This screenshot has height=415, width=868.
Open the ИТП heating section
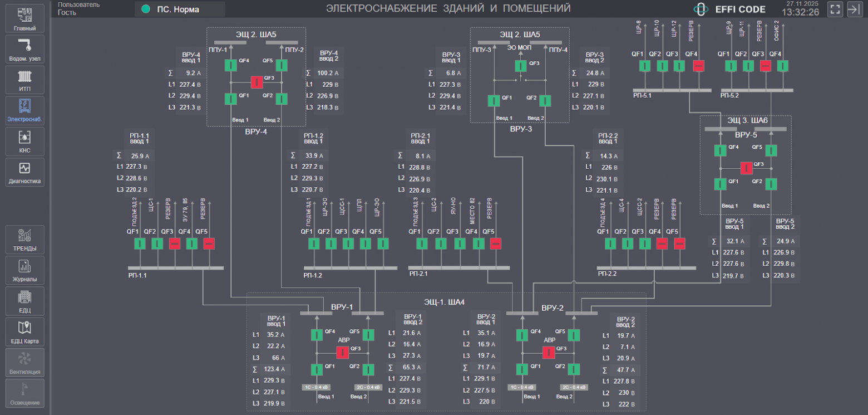(25, 80)
